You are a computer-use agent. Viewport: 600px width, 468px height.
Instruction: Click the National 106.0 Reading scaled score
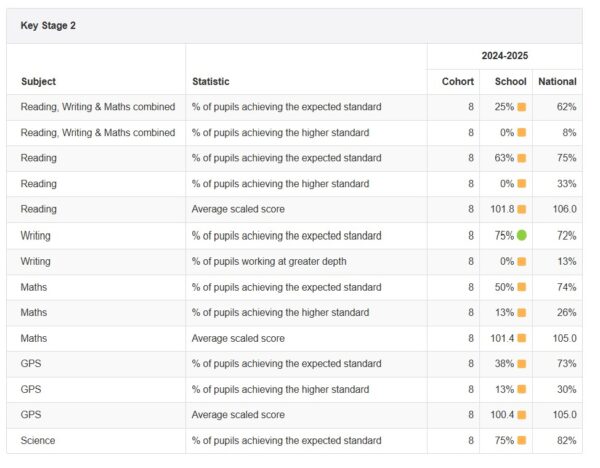click(x=564, y=209)
